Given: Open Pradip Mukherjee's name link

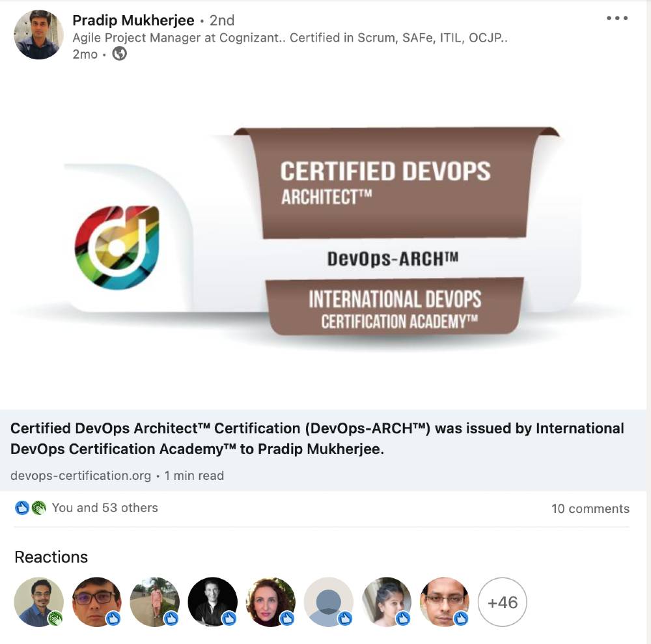Looking at the screenshot, I should coord(133,20).
